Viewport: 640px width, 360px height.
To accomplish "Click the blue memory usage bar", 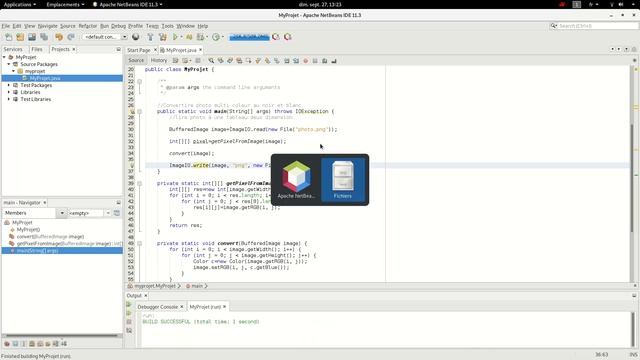I will tap(249, 37).
